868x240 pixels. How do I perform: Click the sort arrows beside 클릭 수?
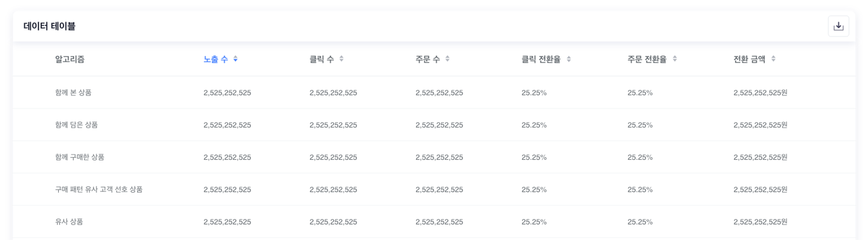click(341, 59)
